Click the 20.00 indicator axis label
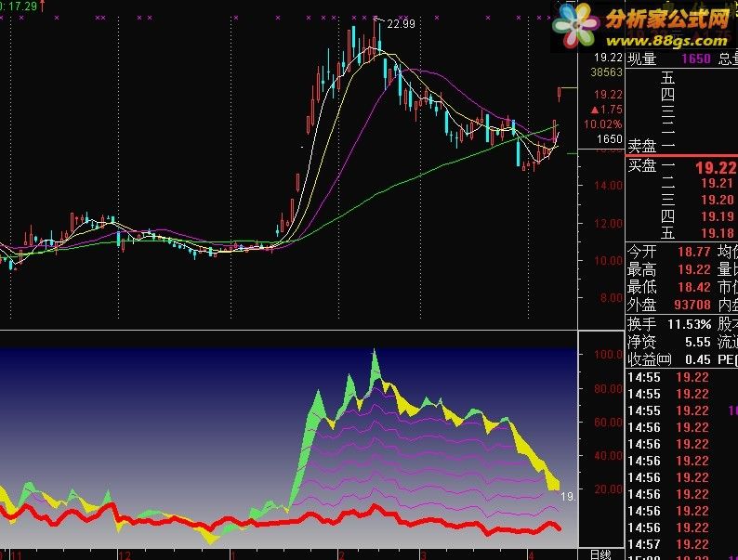The image size is (738, 560). [x=609, y=489]
